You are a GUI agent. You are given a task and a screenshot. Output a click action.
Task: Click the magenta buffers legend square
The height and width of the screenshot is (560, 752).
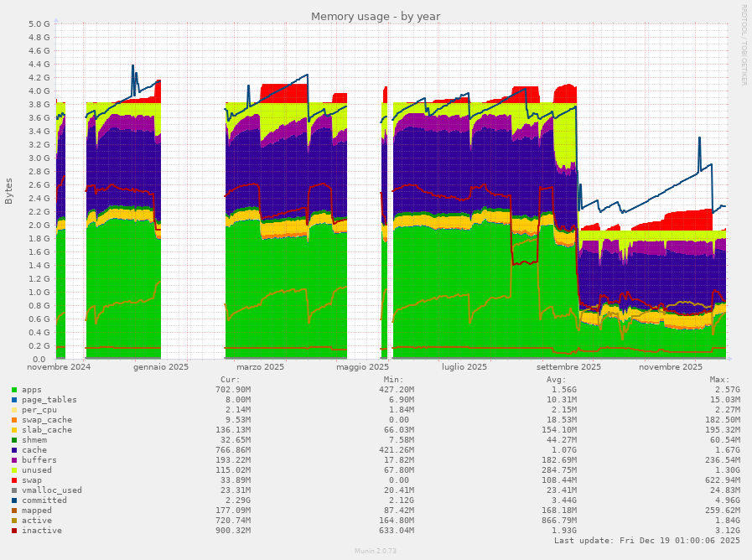point(13,459)
